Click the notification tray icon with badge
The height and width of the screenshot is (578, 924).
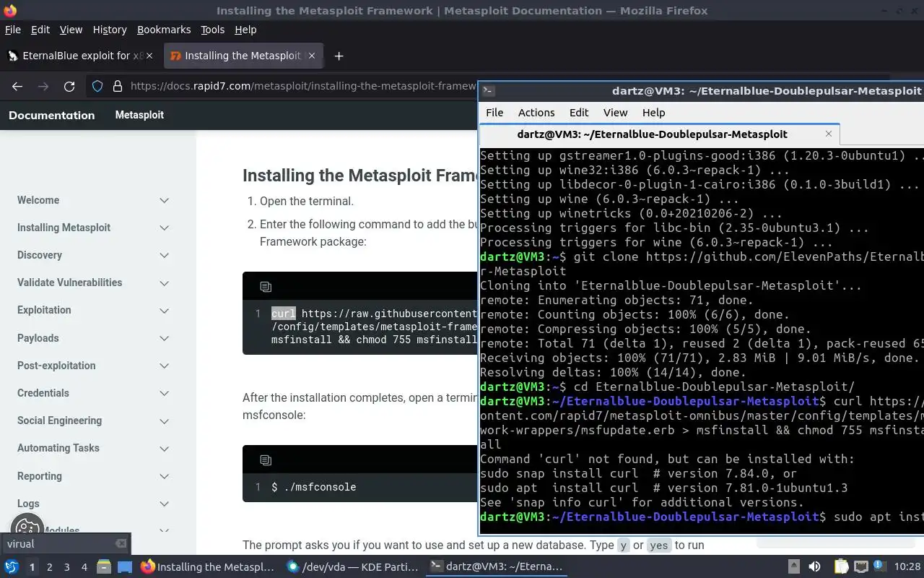tap(880, 566)
